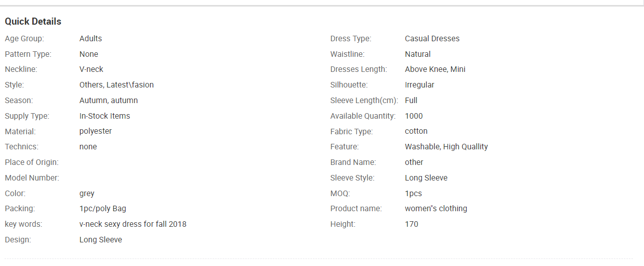Click the Place of Origin label

click(x=32, y=162)
